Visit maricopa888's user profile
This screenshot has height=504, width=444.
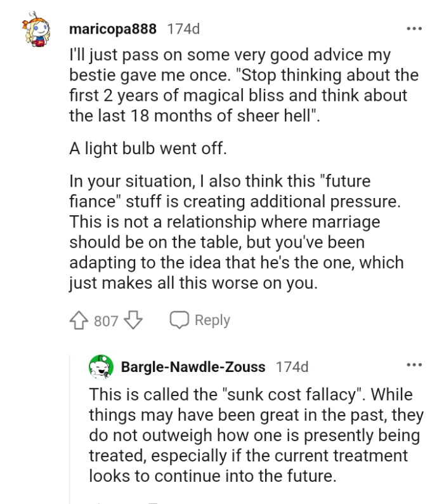click(x=113, y=29)
